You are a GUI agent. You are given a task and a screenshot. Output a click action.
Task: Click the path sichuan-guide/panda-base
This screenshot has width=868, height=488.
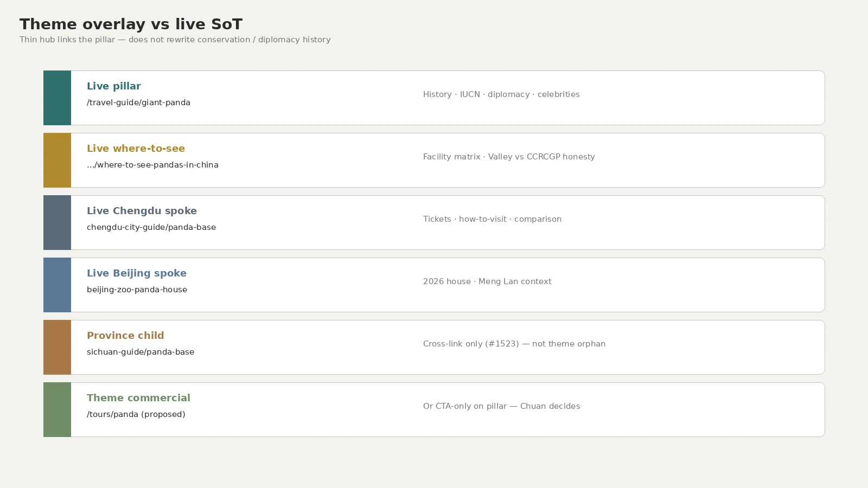coord(141,352)
